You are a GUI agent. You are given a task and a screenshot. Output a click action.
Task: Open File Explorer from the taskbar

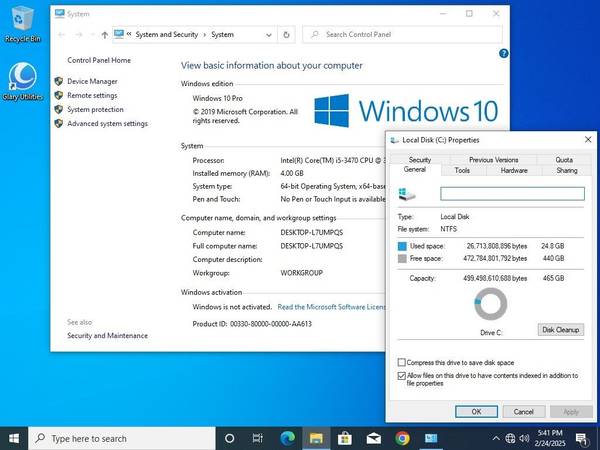pos(316,438)
